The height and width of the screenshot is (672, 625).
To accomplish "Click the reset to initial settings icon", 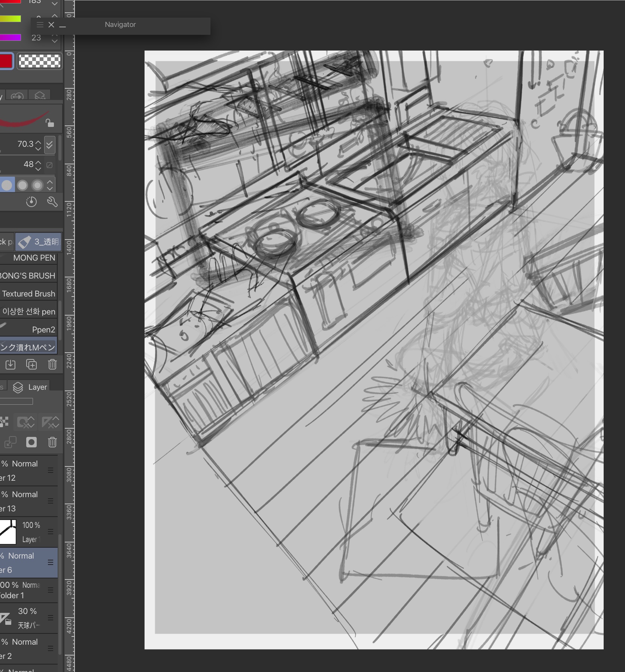I will [31, 202].
